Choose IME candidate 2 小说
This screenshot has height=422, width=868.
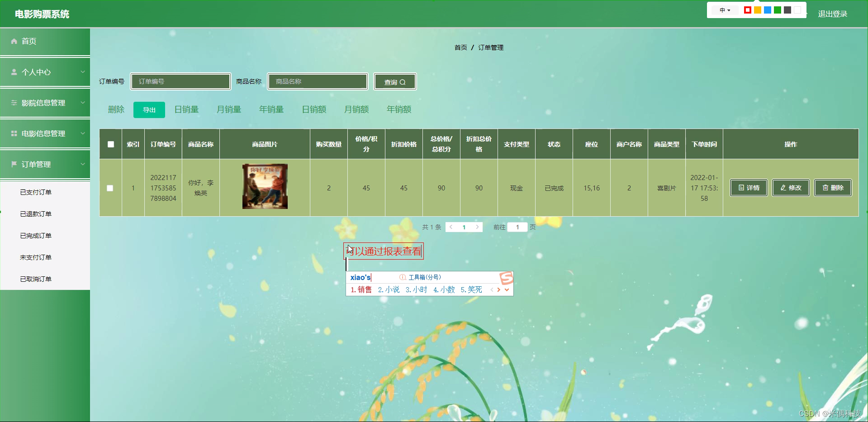(x=389, y=290)
